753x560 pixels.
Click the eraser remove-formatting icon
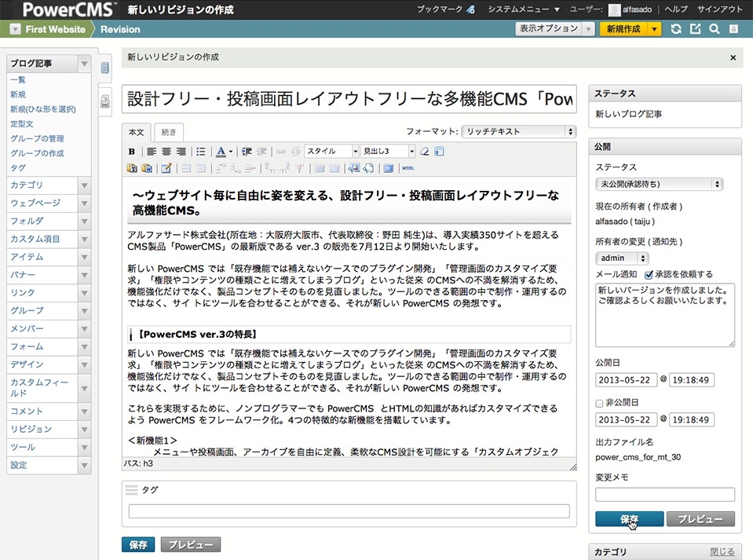[x=425, y=152]
